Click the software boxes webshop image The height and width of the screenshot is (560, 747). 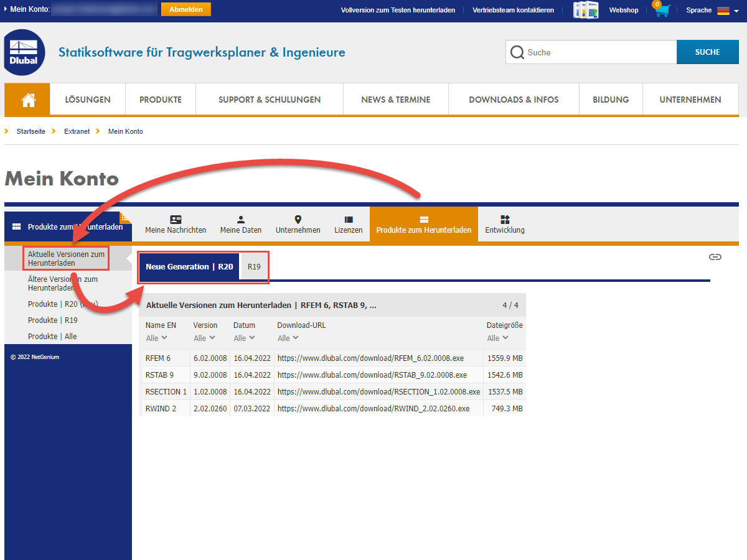click(x=586, y=10)
